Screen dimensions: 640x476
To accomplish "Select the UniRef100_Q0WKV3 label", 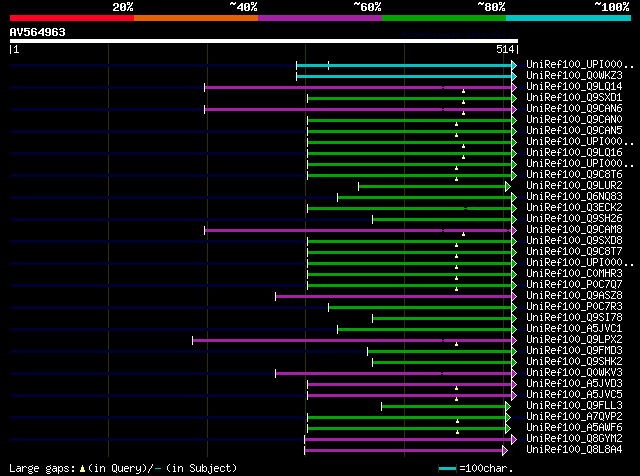I will [574, 373].
